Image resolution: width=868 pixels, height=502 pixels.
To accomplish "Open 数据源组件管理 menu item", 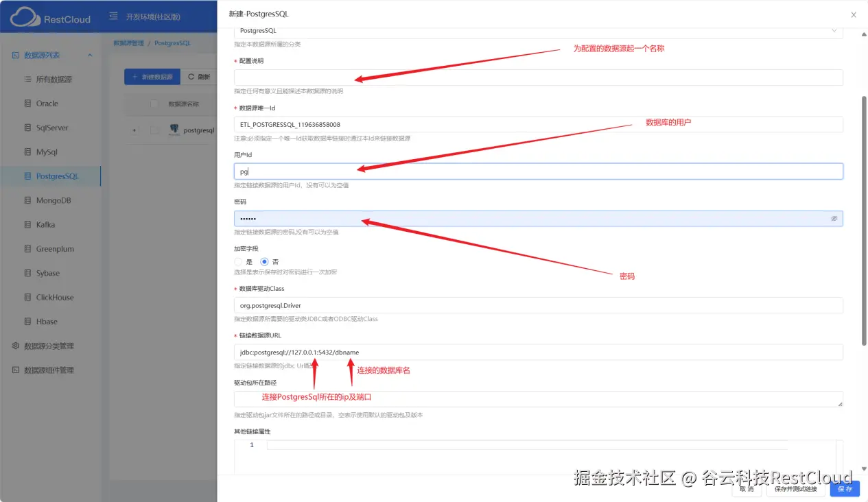I will (x=49, y=370).
